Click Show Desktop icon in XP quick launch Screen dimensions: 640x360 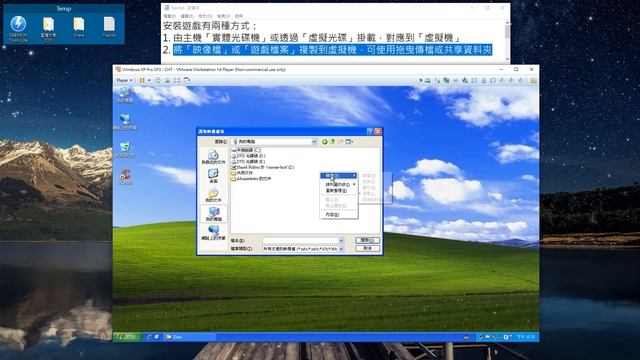[157, 337]
